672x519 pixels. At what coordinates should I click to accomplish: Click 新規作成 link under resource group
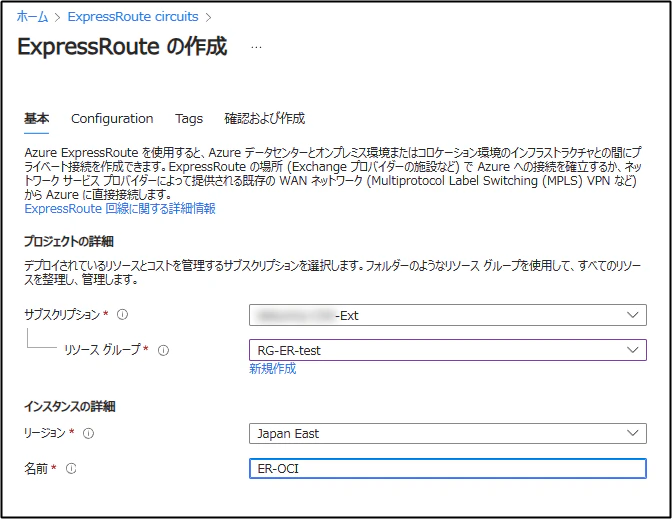(273, 369)
